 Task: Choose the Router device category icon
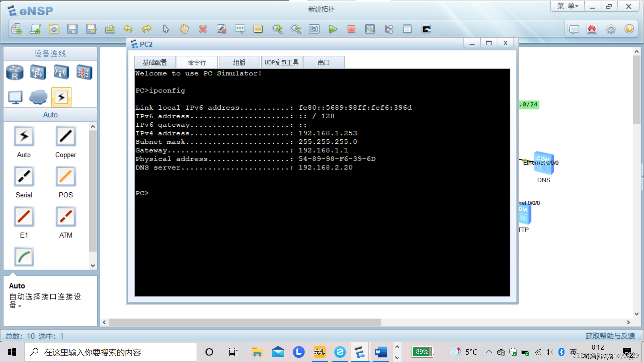15,72
